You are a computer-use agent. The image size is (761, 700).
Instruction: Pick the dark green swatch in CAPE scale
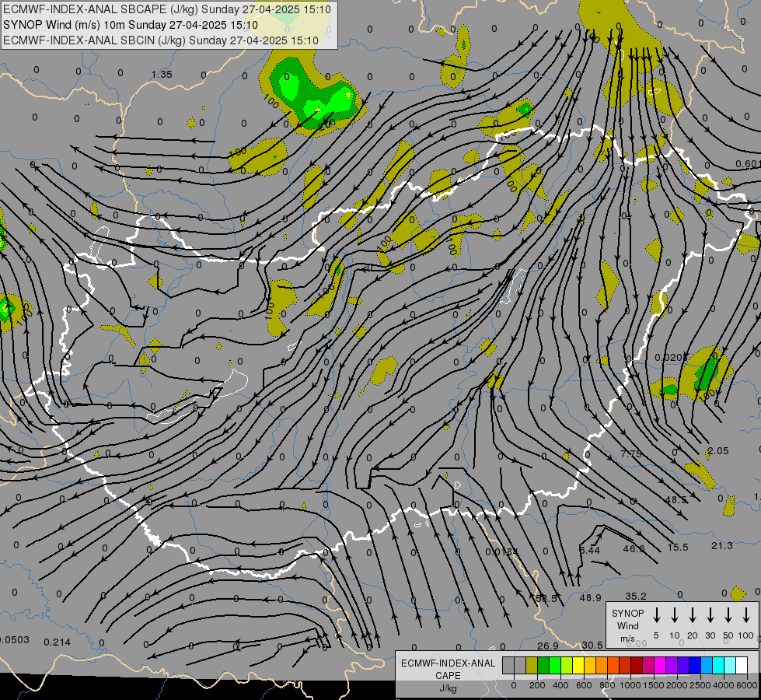(543, 666)
